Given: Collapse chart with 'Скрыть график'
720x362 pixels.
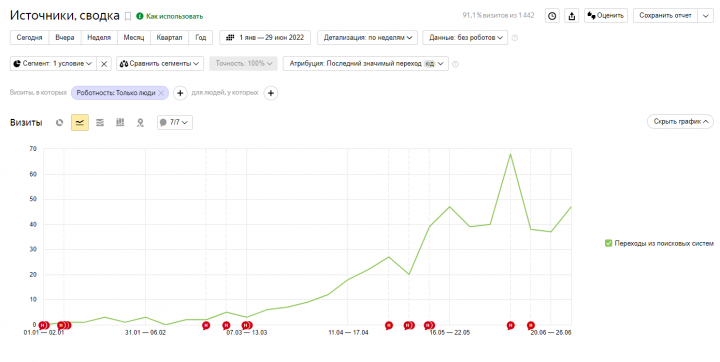Looking at the screenshot, I should tap(680, 122).
